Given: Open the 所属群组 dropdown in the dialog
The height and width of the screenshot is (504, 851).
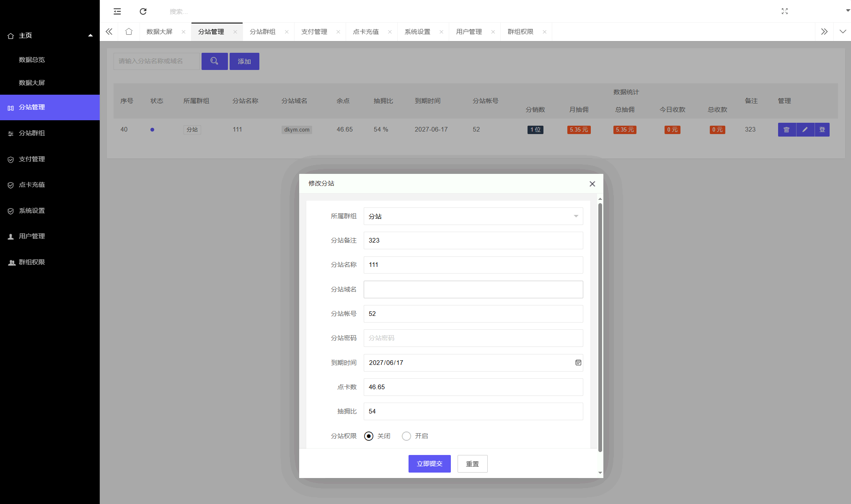Looking at the screenshot, I should click(473, 216).
